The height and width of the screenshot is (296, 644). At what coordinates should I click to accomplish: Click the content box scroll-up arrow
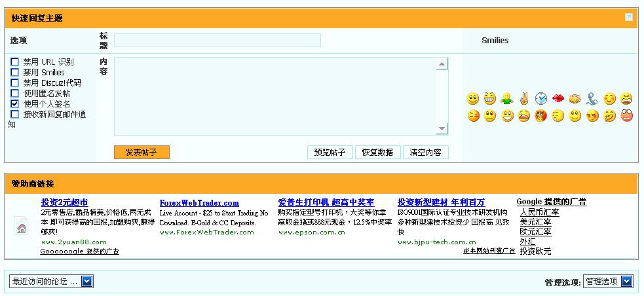(442, 64)
